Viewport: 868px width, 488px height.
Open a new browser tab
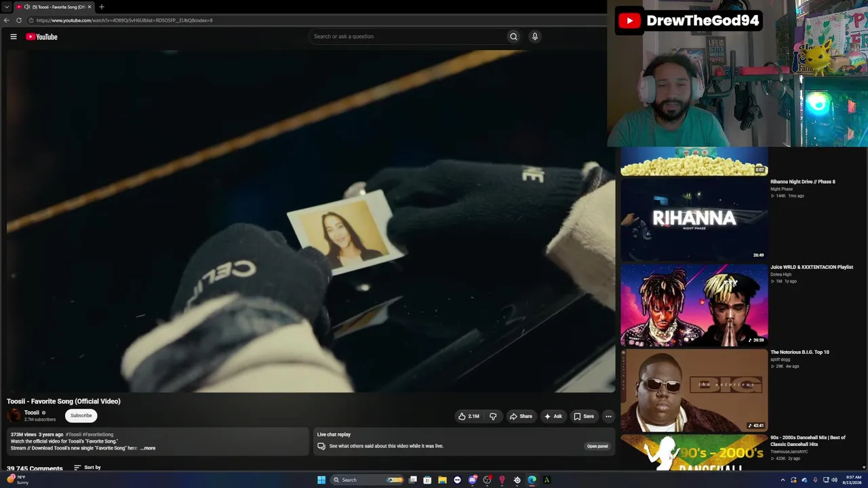pos(102,7)
